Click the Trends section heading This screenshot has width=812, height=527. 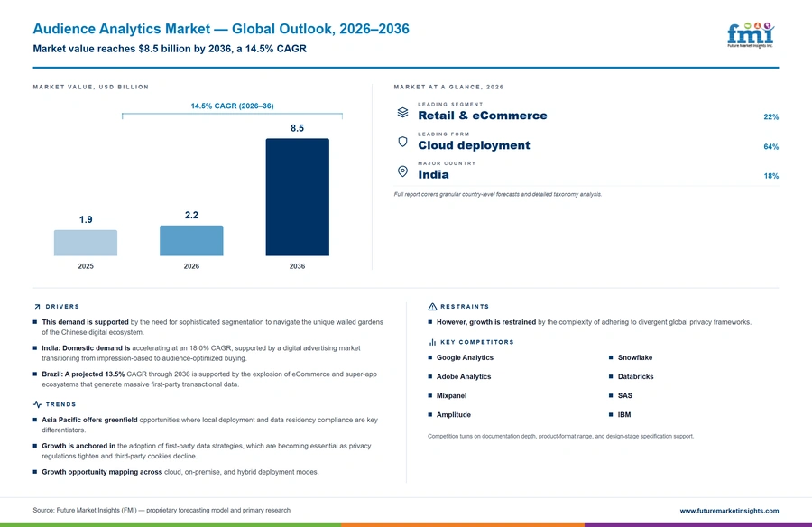point(60,404)
